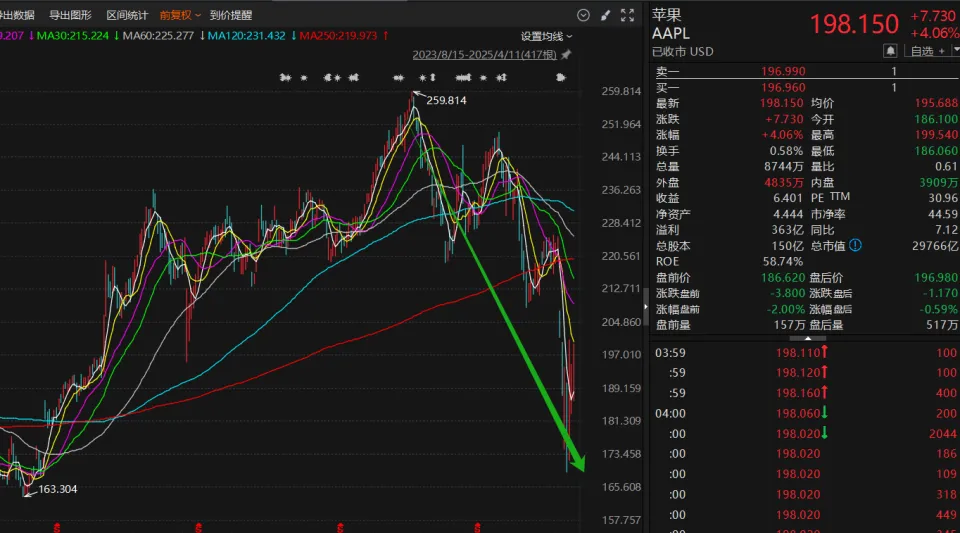The height and width of the screenshot is (533, 960).
Task: Add AAPL to watchlist via 自选 + button
Action: [928, 51]
